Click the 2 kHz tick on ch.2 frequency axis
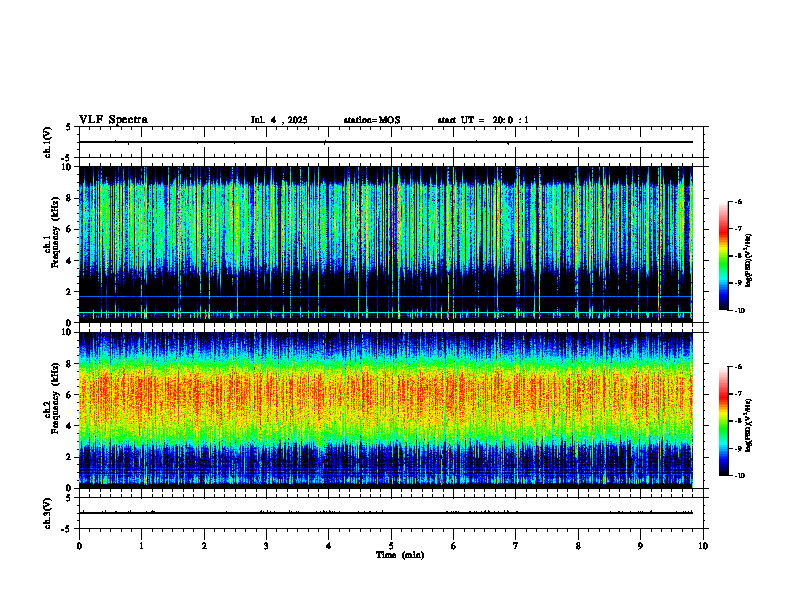792x612 pixels. click(70, 457)
